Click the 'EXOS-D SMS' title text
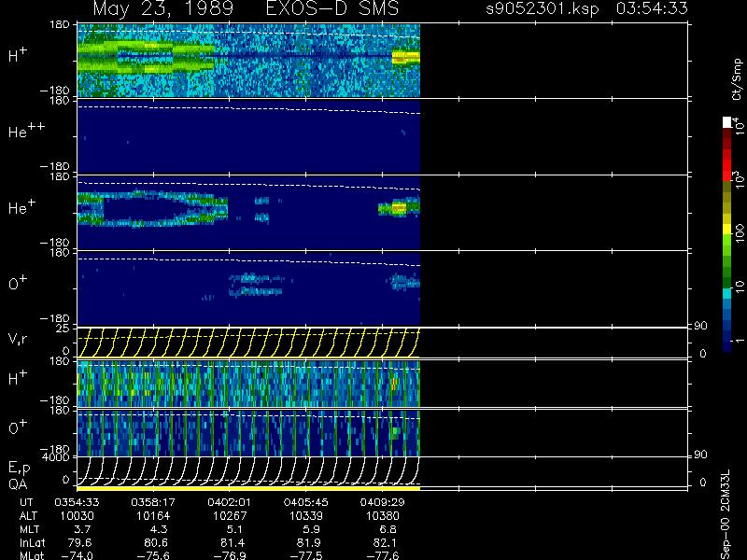Viewport: 747px width, 560px height. pos(332,8)
